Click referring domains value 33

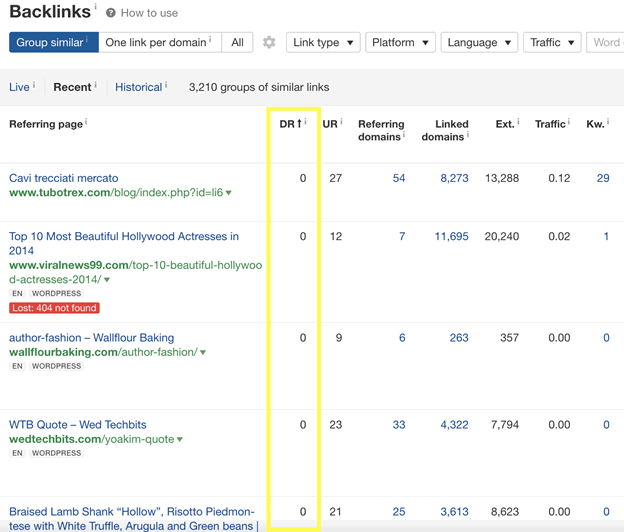coord(399,425)
